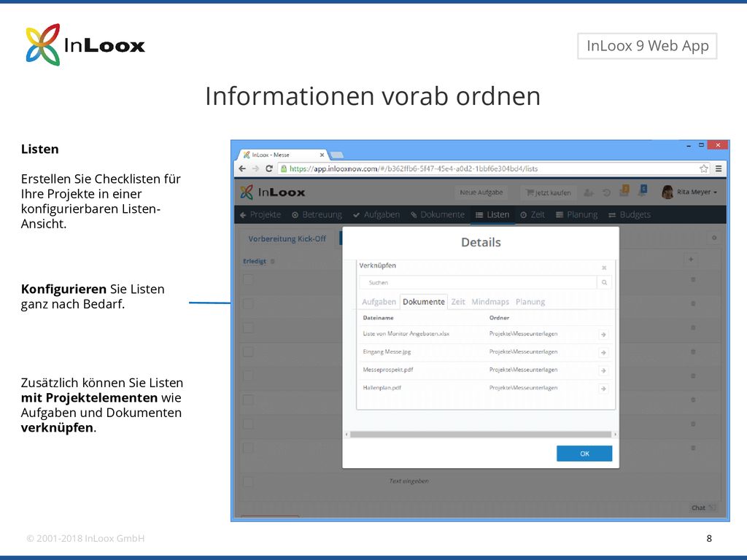This screenshot has height=560, width=747.
Task: Link 'Liste von Monitor Angeboten.xlsx' via its arrow
Action: (x=603, y=335)
